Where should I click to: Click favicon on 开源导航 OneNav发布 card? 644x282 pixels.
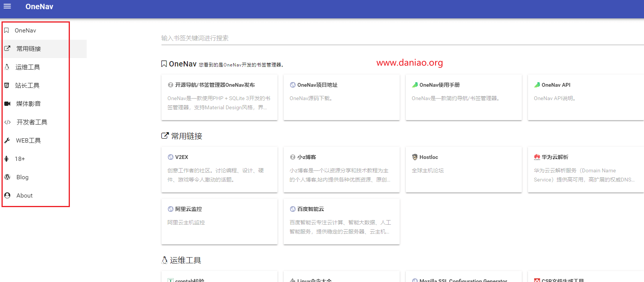click(171, 85)
